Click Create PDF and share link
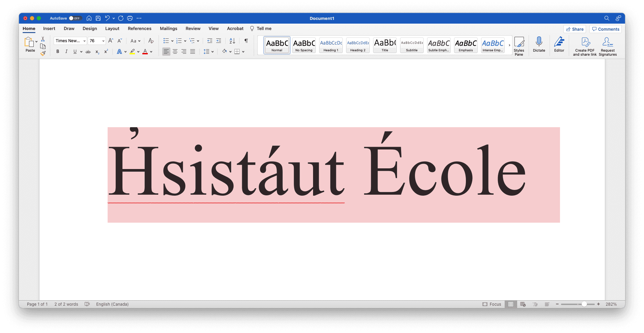644x333 pixels. 585,45
